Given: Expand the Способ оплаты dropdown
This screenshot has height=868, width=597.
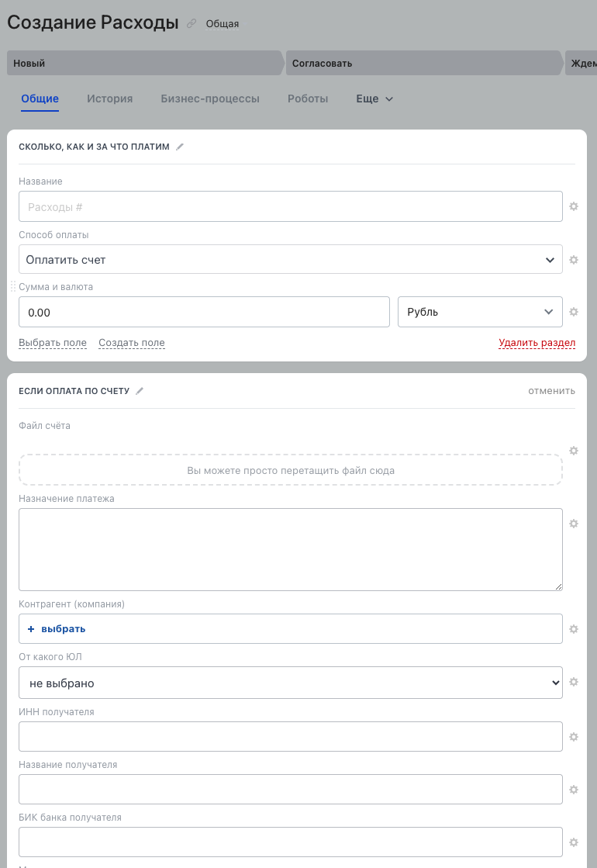Looking at the screenshot, I should pos(290,260).
